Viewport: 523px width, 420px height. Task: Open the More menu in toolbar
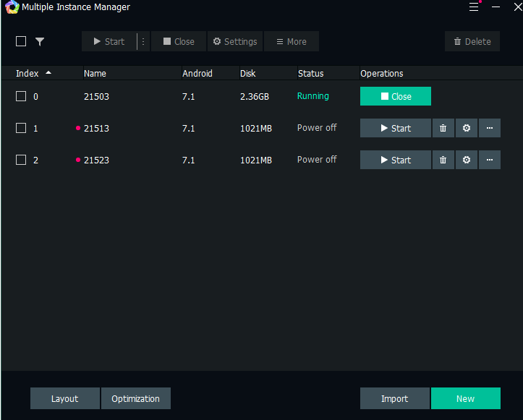(291, 41)
